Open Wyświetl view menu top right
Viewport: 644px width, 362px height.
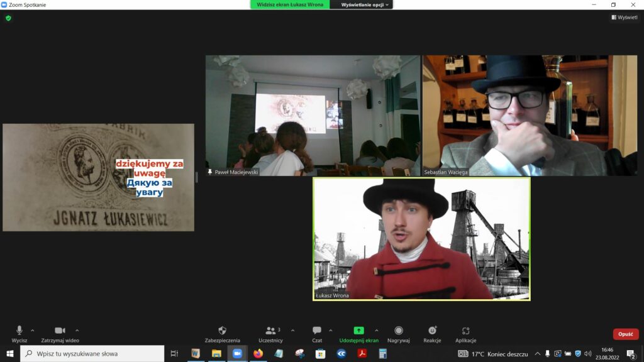[x=624, y=18]
